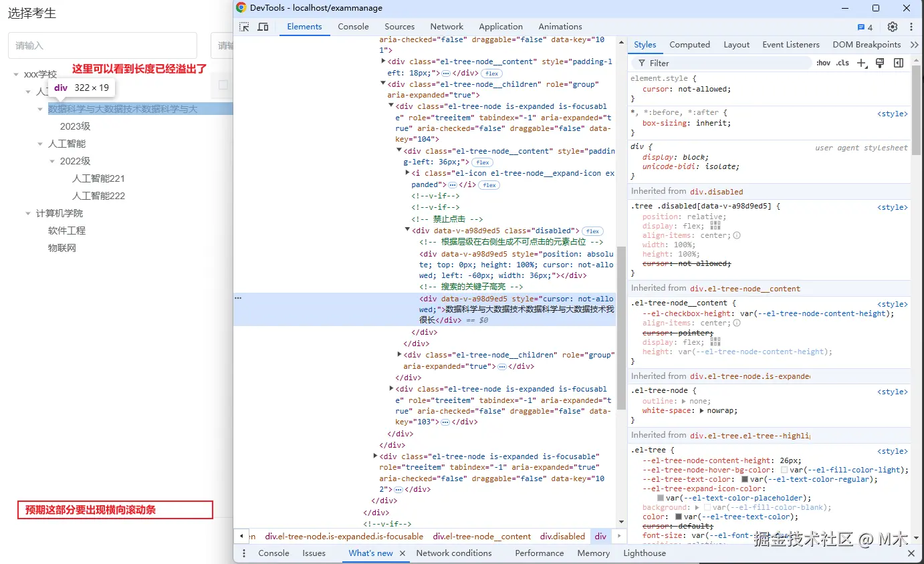
Task: Open the DevTools three-dot customize menu
Action: pyautogui.click(x=911, y=27)
